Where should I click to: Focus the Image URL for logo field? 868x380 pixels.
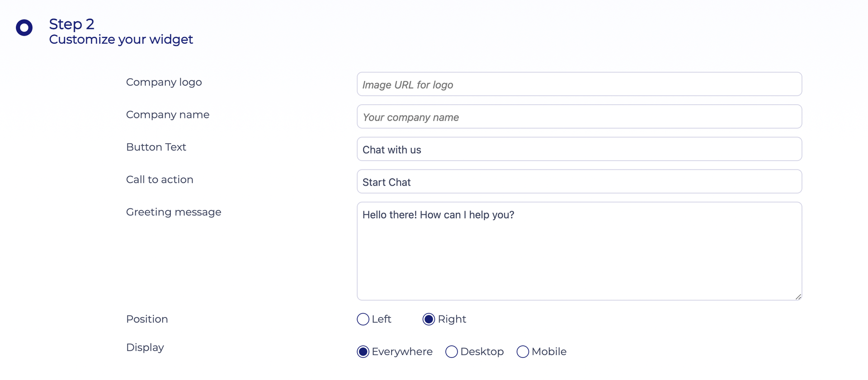pyautogui.click(x=579, y=84)
